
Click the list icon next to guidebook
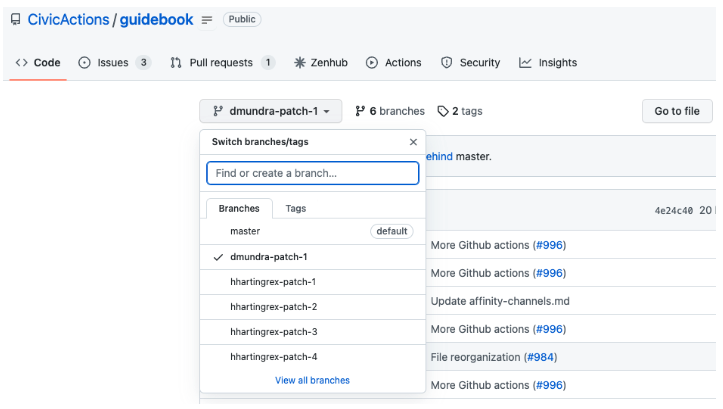(207, 19)
